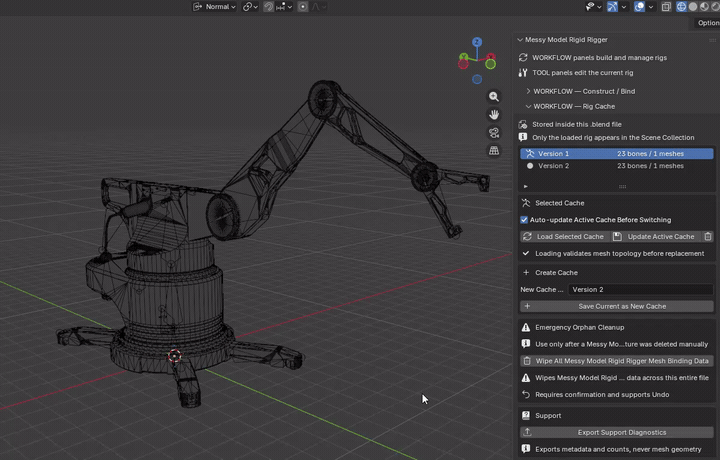Toggle X-ray mode icon
The width and height of the screenshot is (720, 460).
pos(666,6)
